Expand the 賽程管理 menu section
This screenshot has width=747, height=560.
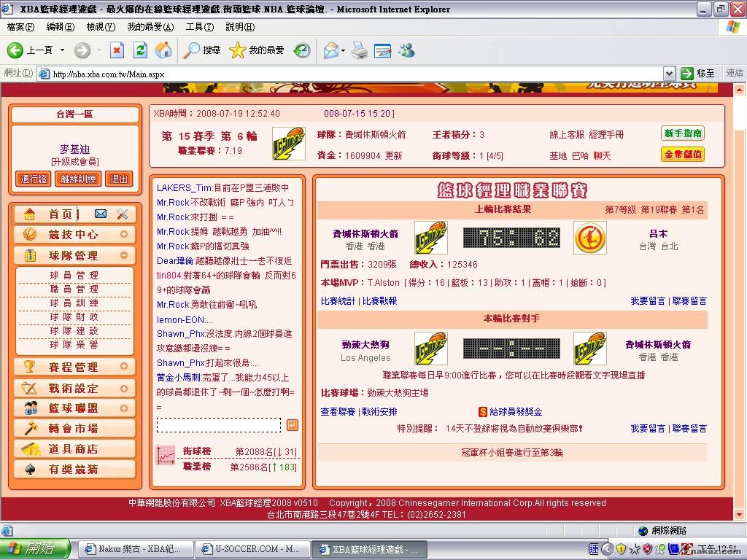click(x=124, y=367)
